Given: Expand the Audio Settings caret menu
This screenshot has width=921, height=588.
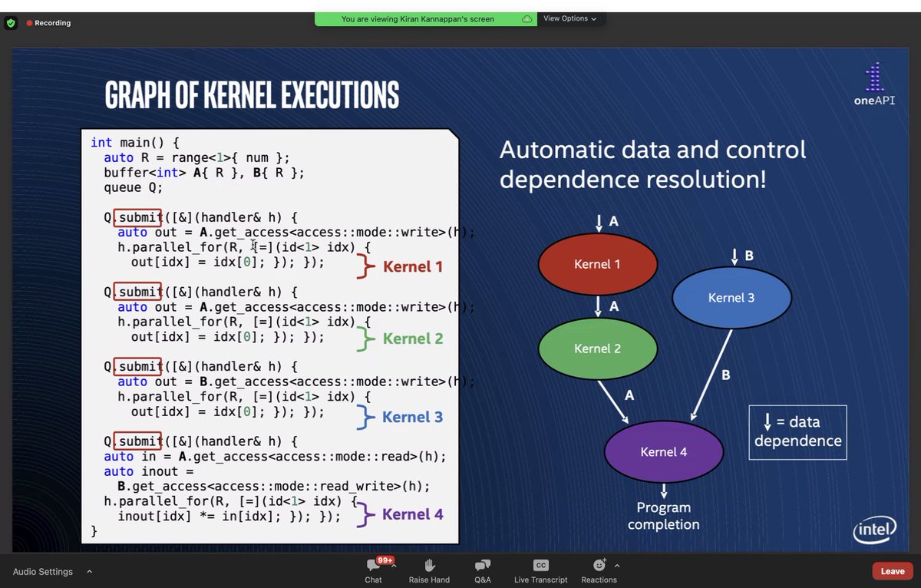Looking at the screenshot, I should pos(89,571).
